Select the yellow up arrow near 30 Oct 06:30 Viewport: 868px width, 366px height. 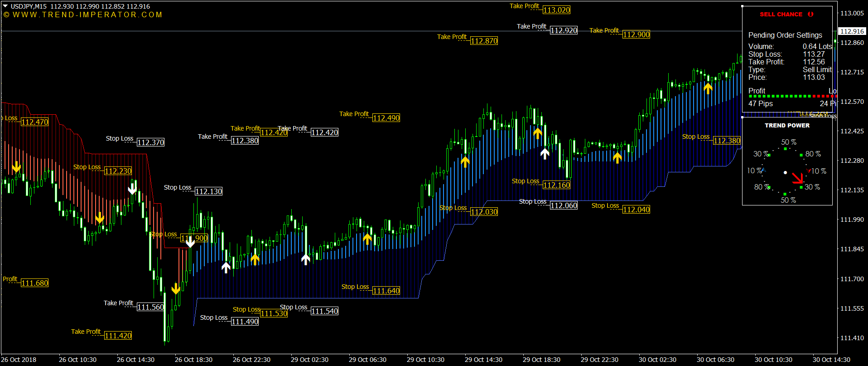coord(708,88)
